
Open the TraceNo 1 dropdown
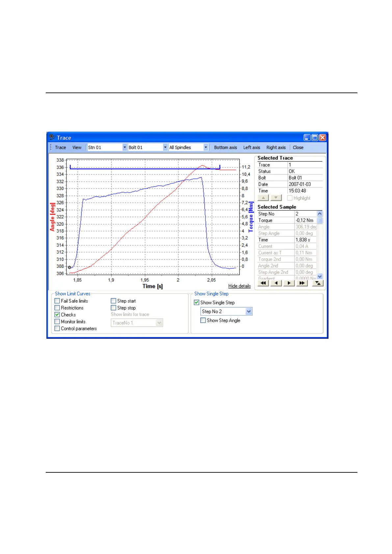(x=159, y=323)
